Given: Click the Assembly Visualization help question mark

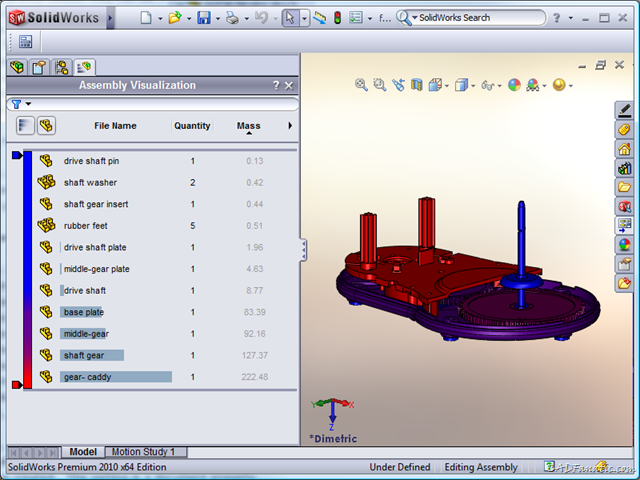Looking at the screenshot, I should 276,85.
